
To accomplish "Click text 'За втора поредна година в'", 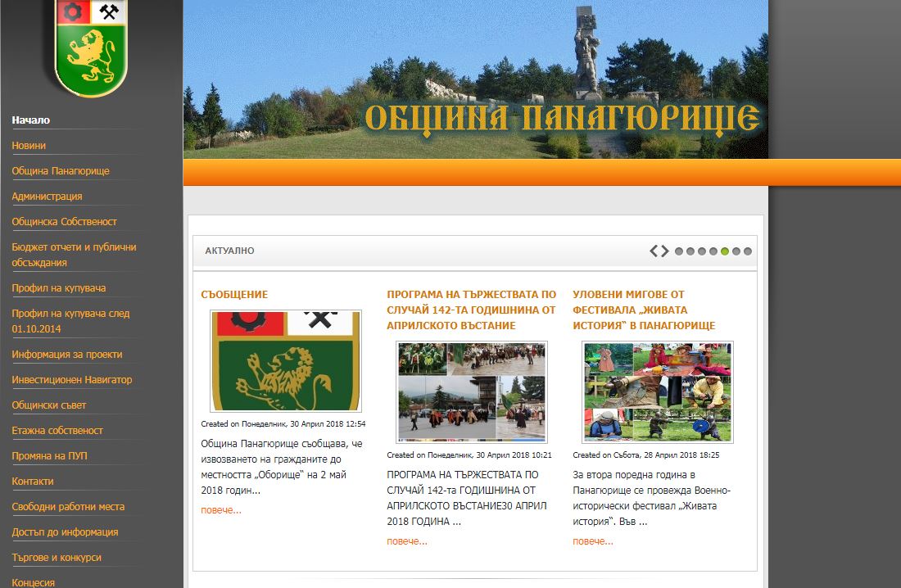I will click(x=634, y=475).
